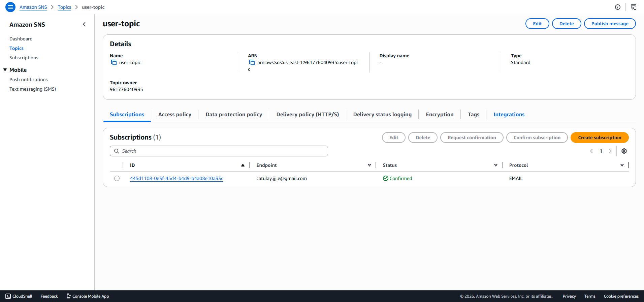Switch to Delivery status logging tab

tap(382, 115)
